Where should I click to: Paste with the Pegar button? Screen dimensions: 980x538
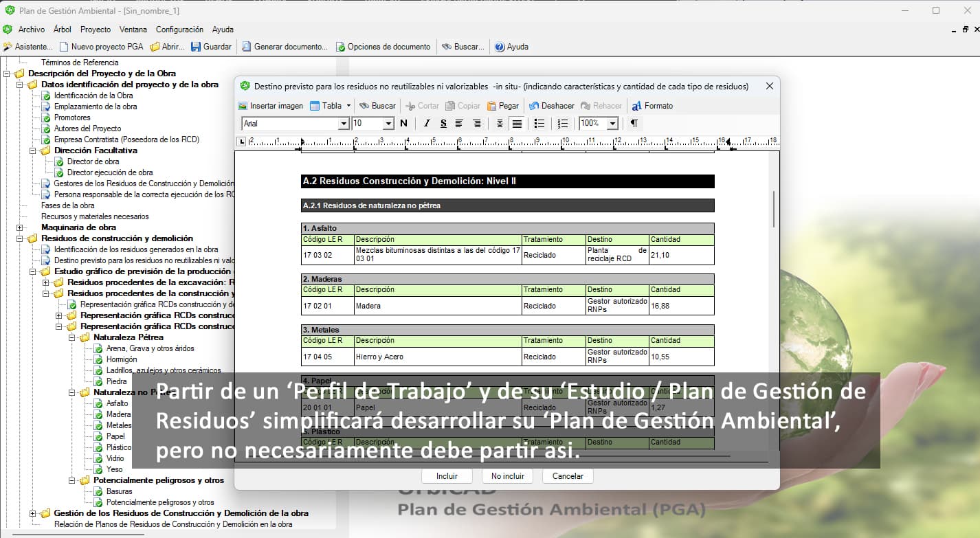point(503,106)
